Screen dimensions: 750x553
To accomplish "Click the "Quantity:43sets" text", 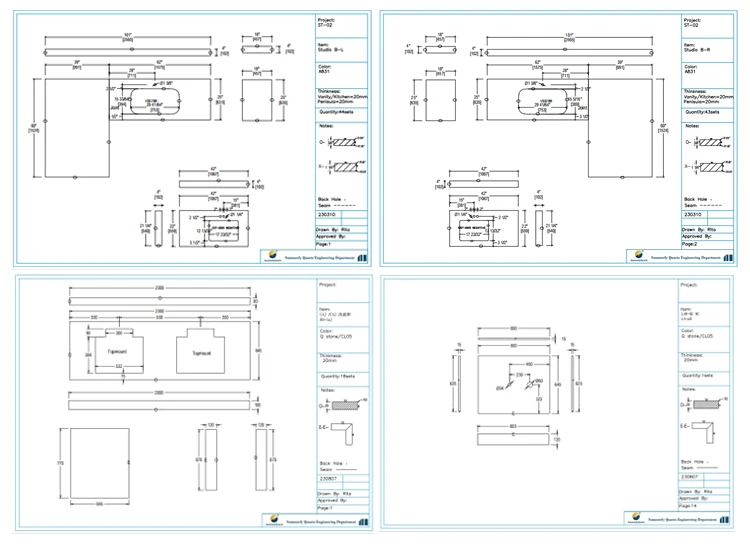I will tap(702, 112).
